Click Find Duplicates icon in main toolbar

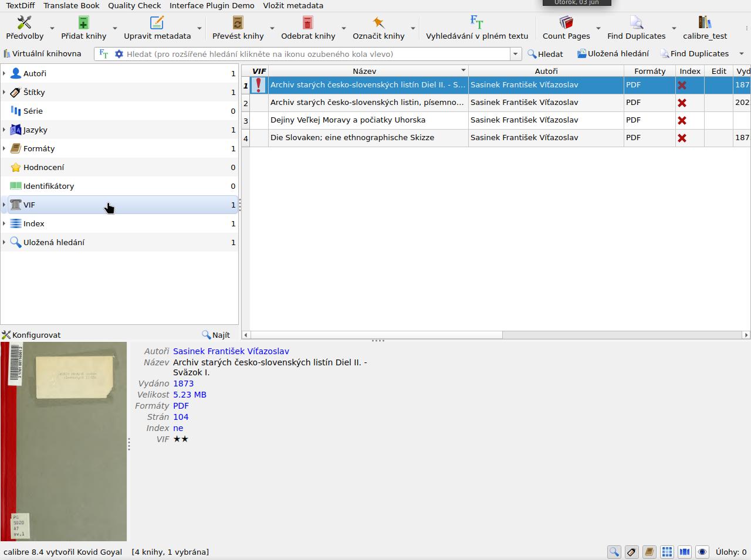tap(637, 23)
